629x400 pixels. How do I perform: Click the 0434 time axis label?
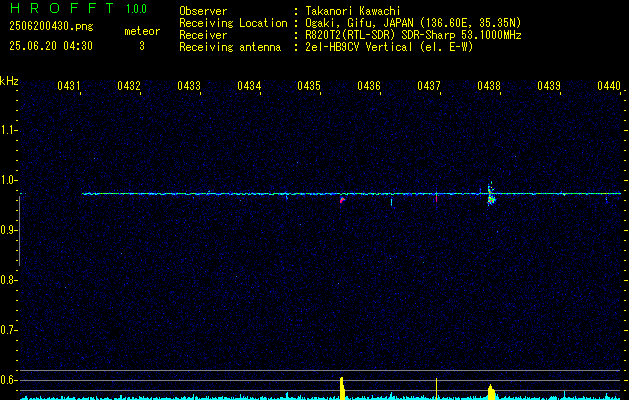pos(249,85)
